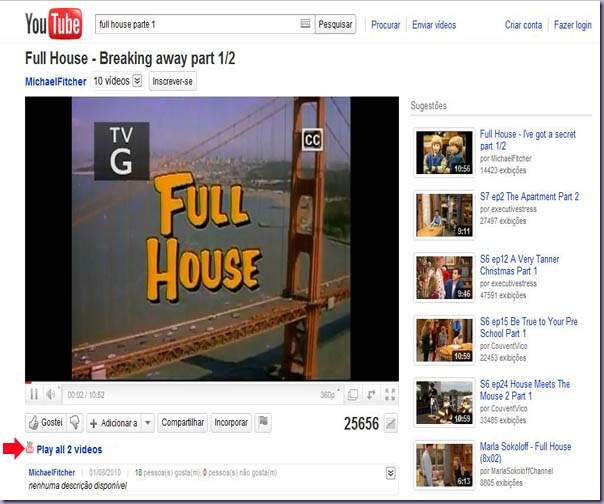Click the thumbs-down dislike icon

tap(75, 423)
